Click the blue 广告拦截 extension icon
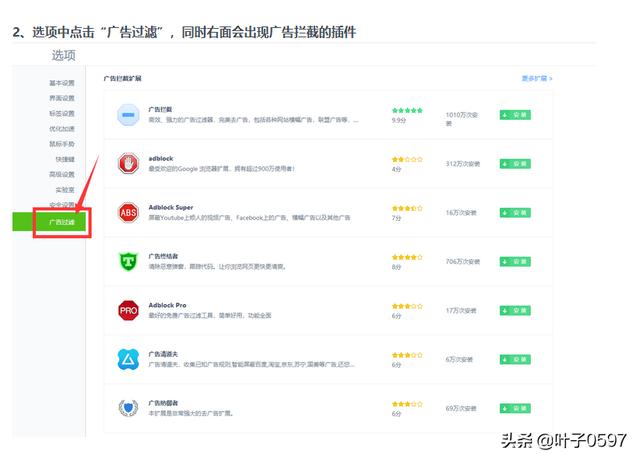Screen dimensions: 640x462 (x=128, y=114)
